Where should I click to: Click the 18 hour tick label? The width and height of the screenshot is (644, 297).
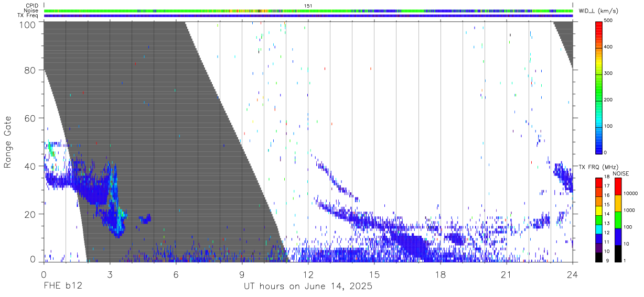tap(440, 274)
